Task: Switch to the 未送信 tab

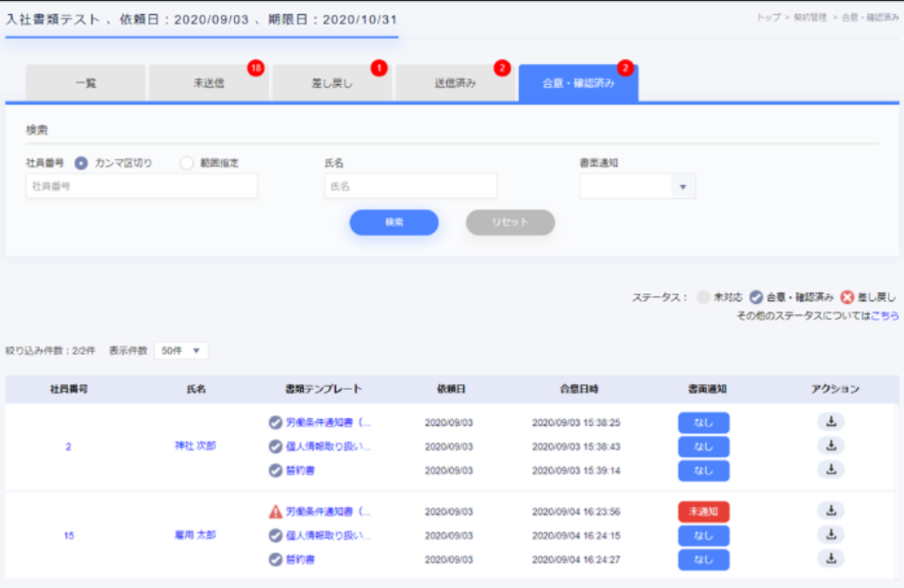Action: (x=209, y=83)
